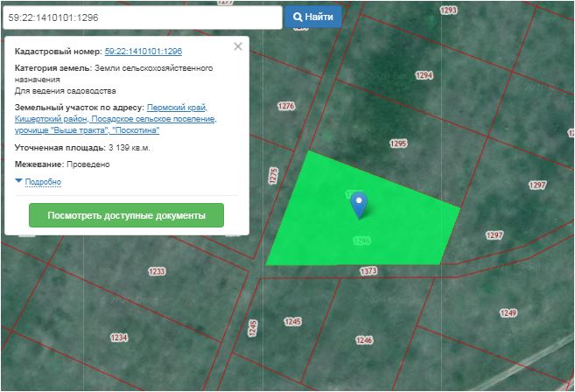Viewport: 575px width, 392px height.
Task: Expand the Подробно details section
Action: [x=39, y=182]
